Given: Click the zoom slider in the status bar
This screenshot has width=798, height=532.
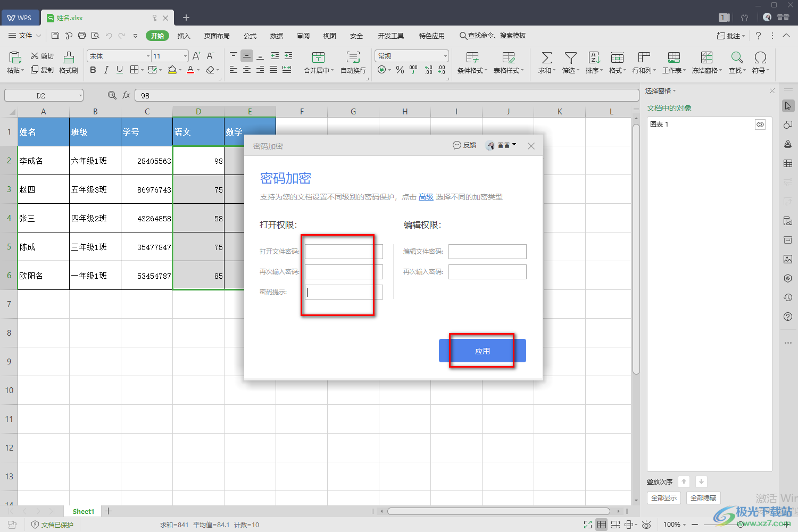Looking at the screenshot, I should pyautogui.click(x=741, y=525).
